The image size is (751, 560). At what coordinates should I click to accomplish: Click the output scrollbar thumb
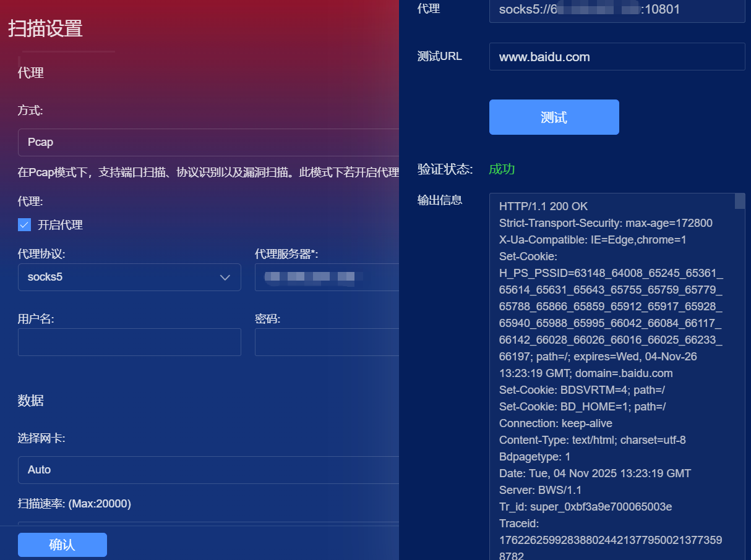[x=739, y=201]
